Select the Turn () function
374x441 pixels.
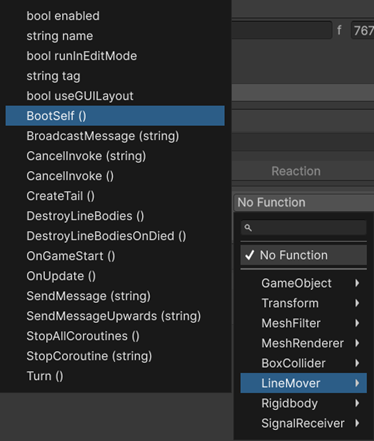point(115,376)
